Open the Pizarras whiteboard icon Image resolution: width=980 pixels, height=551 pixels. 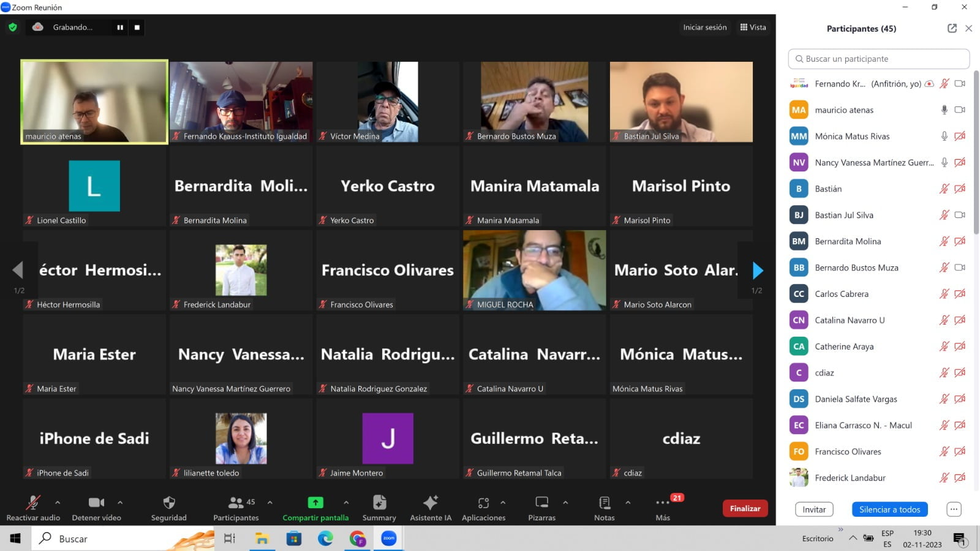click(541, 503)
